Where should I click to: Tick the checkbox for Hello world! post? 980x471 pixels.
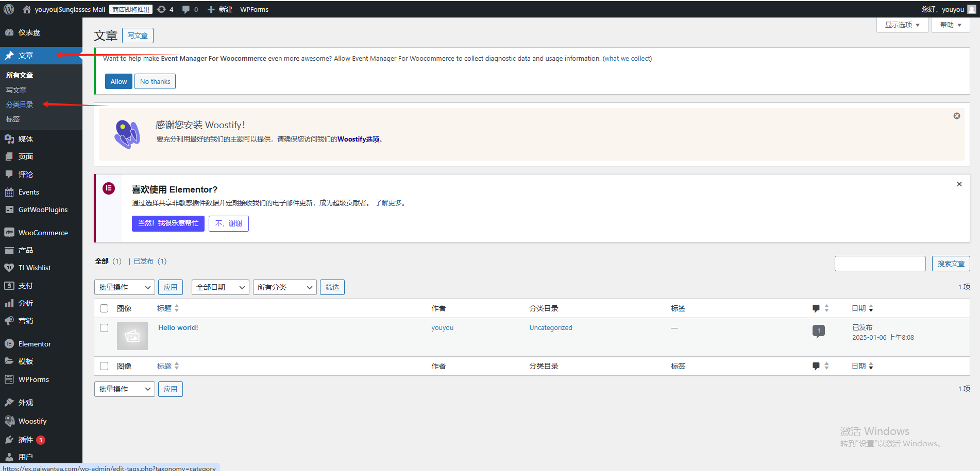[x=104, y=328]
